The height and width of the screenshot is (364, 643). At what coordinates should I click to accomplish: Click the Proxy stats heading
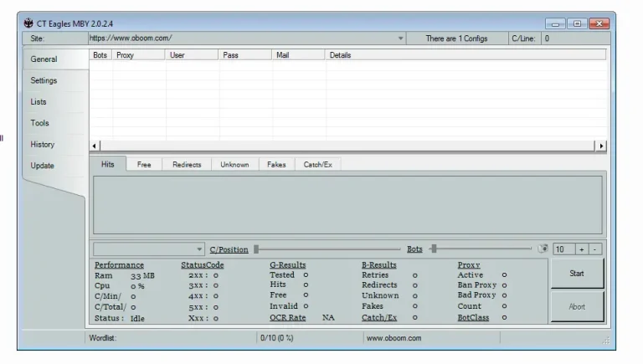coord(469,264)
